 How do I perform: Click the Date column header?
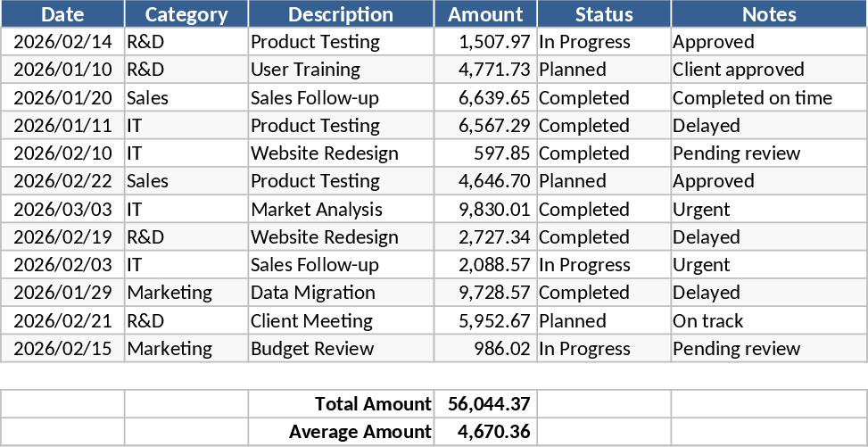tap(62, 14)
